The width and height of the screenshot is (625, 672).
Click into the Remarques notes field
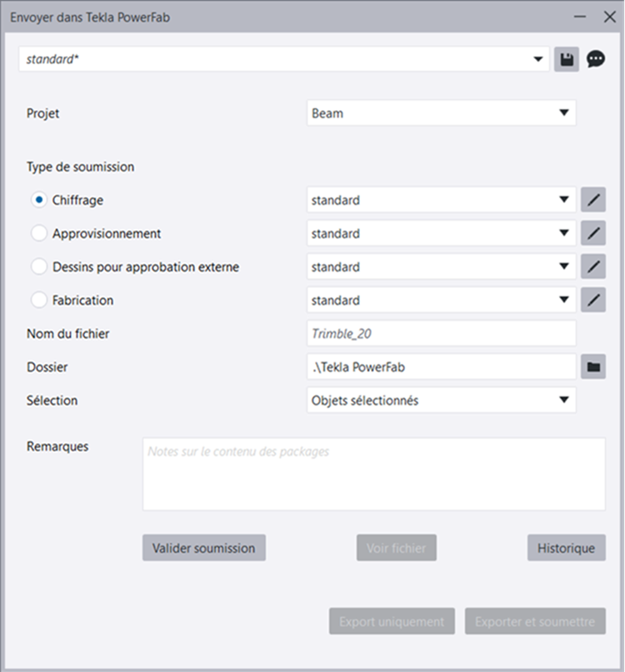(373, 475)
